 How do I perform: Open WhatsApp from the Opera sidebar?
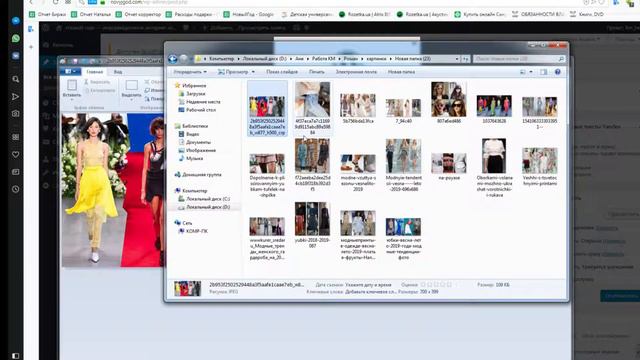click(16, 38)
